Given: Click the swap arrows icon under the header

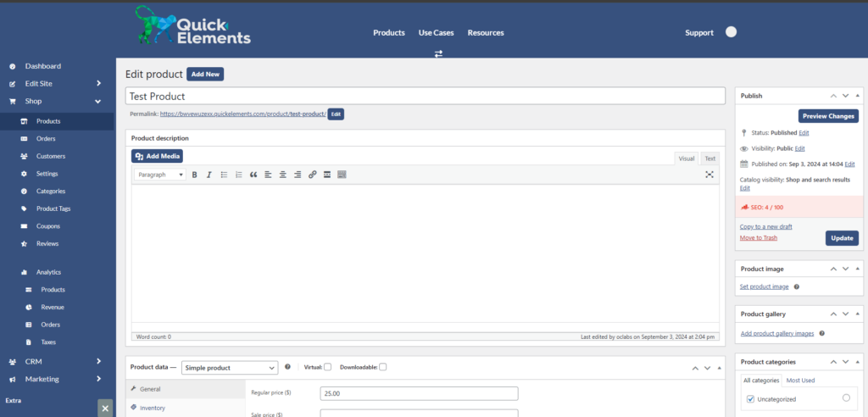Looking at the screenshot, I should point(438,53).
